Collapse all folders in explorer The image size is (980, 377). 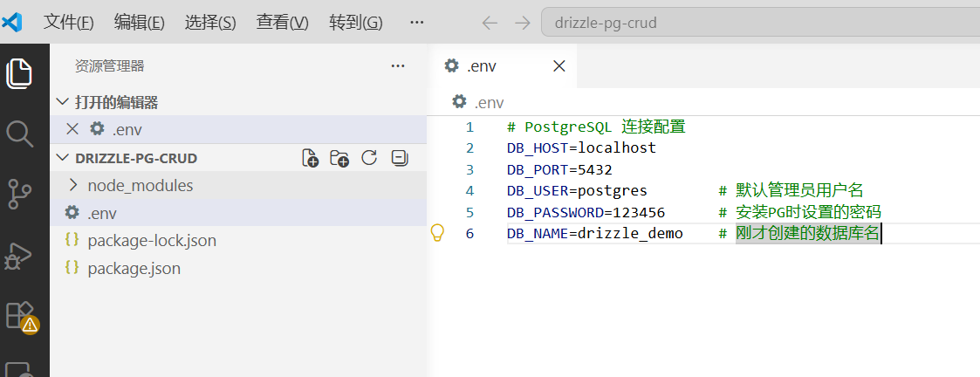tap(400, 158)
